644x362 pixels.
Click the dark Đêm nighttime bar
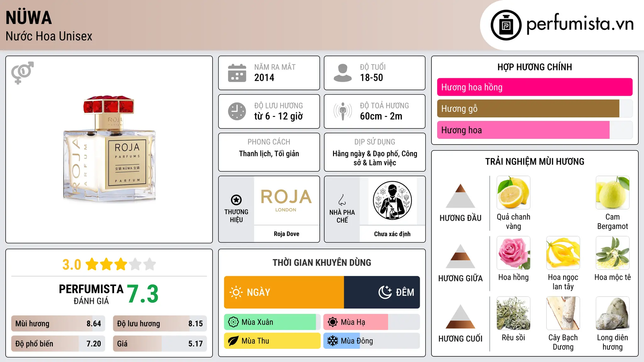pos(382,292)
